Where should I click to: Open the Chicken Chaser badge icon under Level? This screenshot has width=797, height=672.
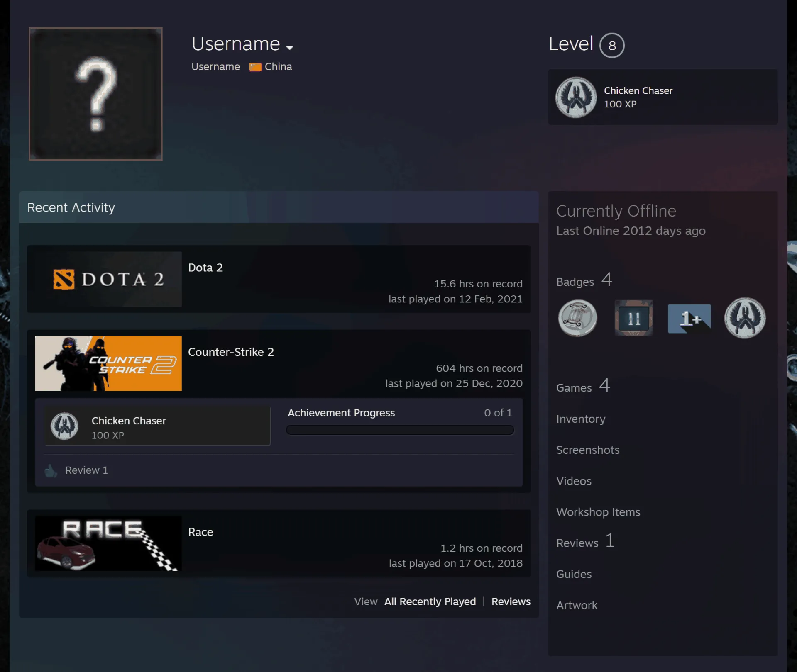click(x=576, y=97)
